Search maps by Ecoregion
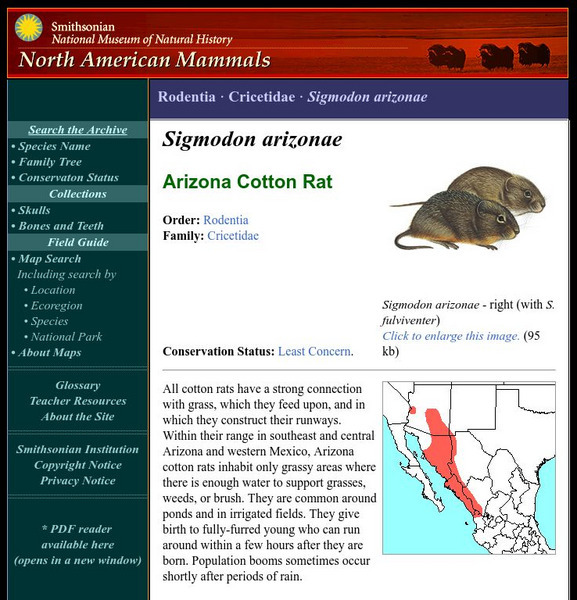 coord(57,306)
